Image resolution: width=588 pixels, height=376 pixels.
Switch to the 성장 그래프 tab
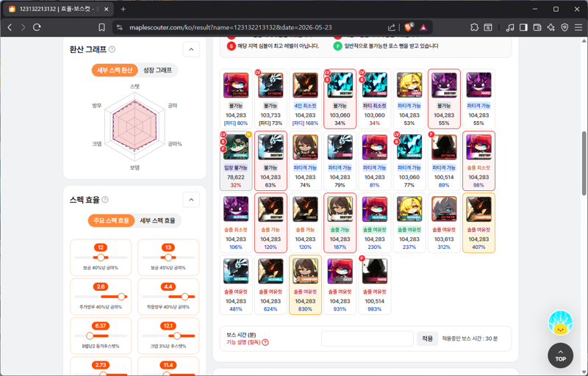click(157, 70)
